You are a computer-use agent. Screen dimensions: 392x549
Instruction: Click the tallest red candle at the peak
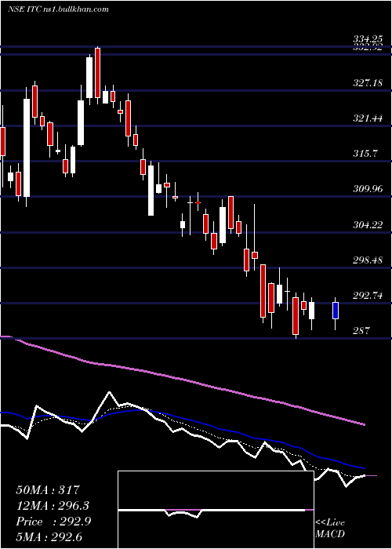pyautogui.click(x=98, y=73)
